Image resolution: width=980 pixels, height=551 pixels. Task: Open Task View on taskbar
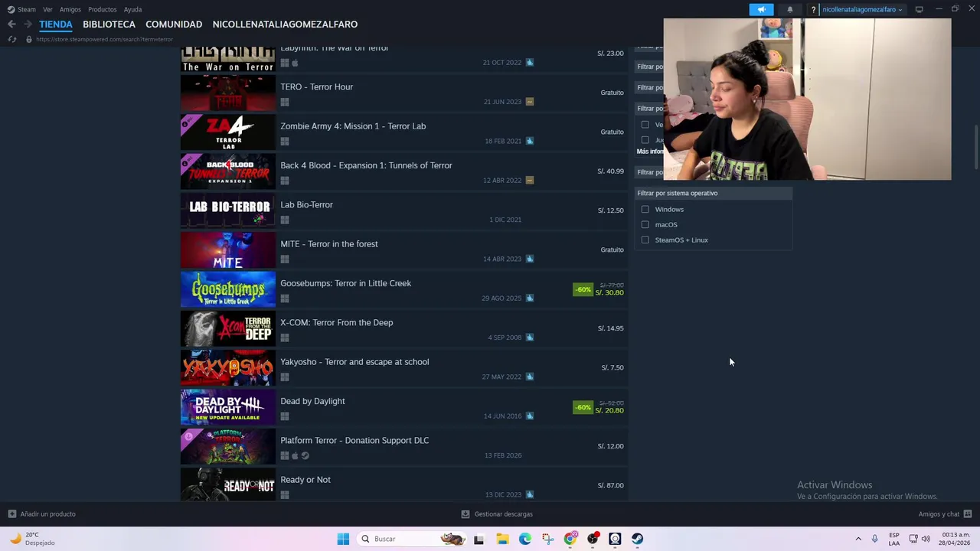click(479, 539)
